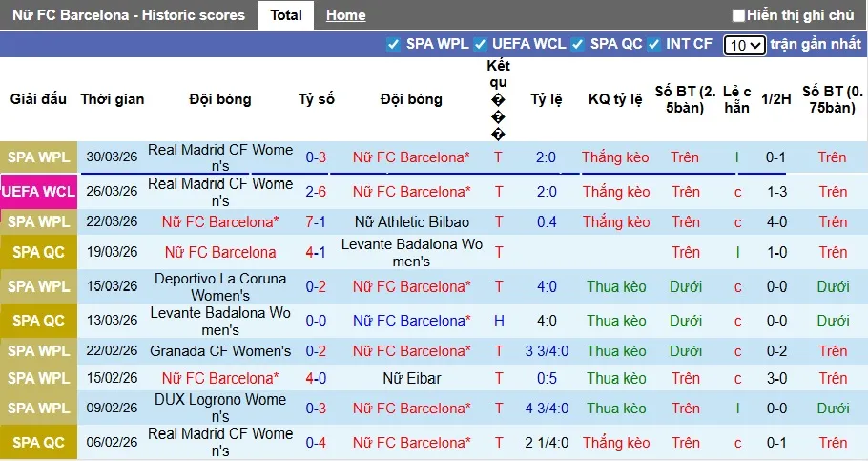The width and height of the screenshot is (868, 461).
Task: Toggle the SPA QC checkbox
Action: (577, 44)
